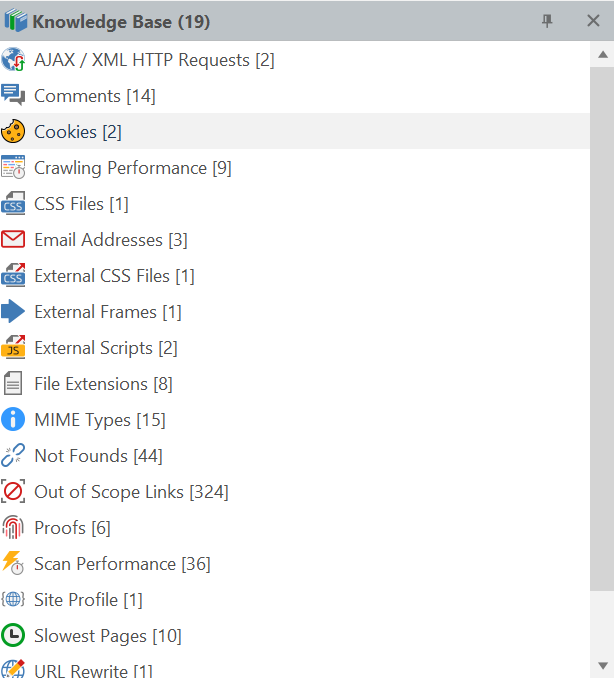The image size is (614, 678).
Task: Open Slowest Pages [10] entry
Action: pyautogui.click(x=107, y=636)
